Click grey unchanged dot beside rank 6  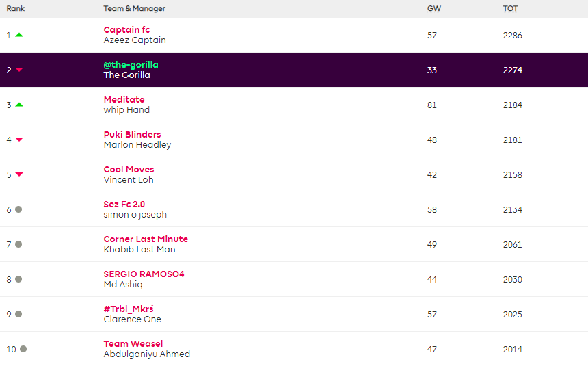click(18, 209)
